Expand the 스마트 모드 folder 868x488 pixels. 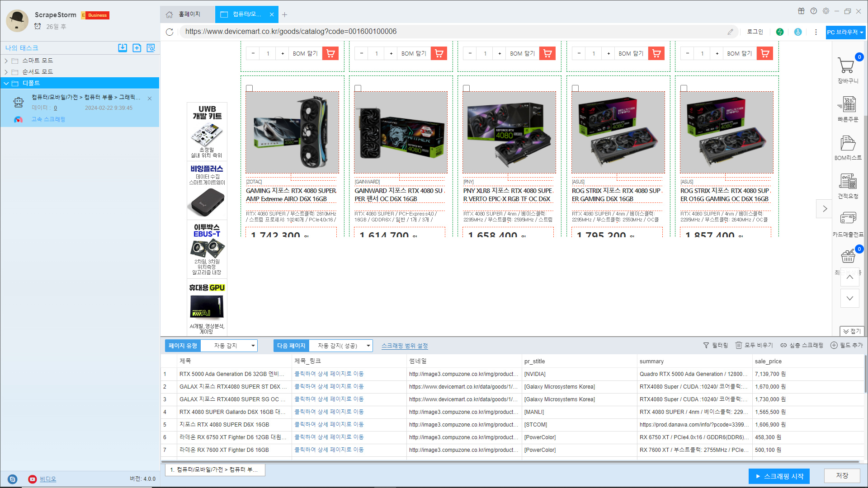coord(6,61)
